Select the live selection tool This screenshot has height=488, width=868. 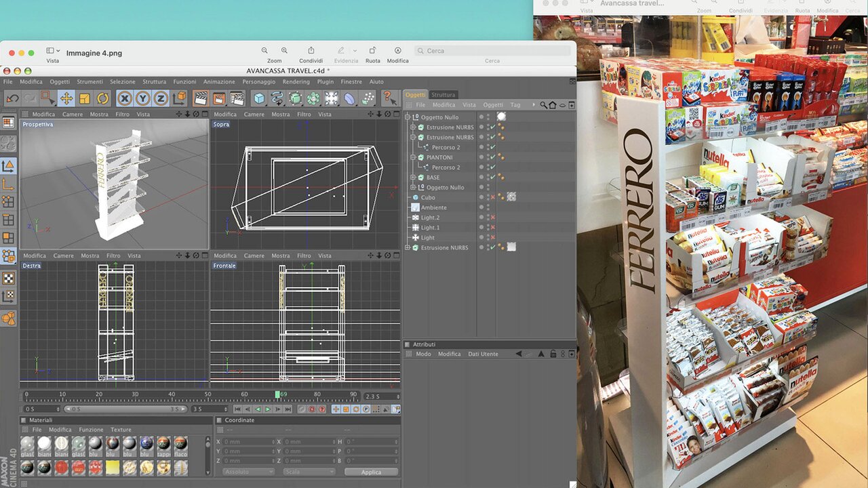(47, 99)
